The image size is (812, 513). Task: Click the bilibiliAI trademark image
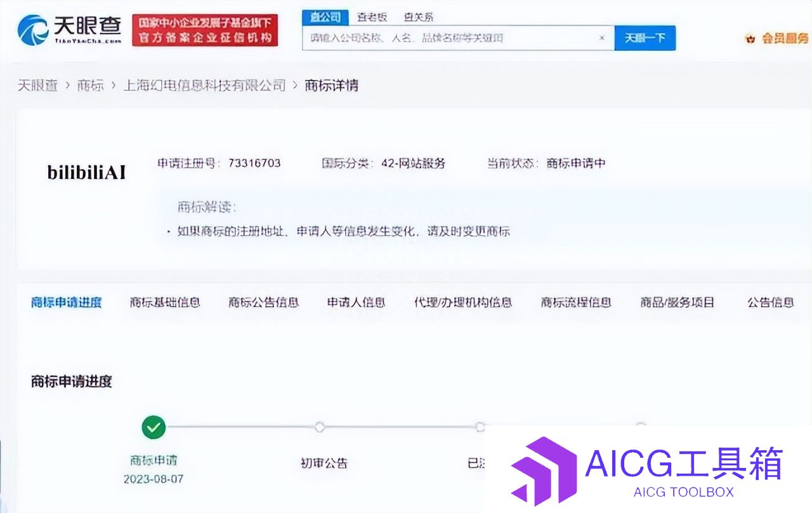click(86, 172)
